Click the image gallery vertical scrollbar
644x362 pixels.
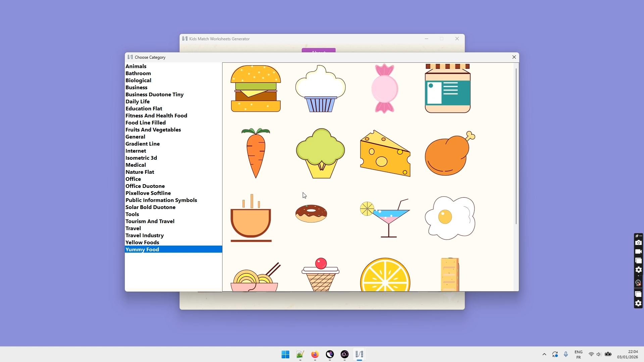coord(516,146)
